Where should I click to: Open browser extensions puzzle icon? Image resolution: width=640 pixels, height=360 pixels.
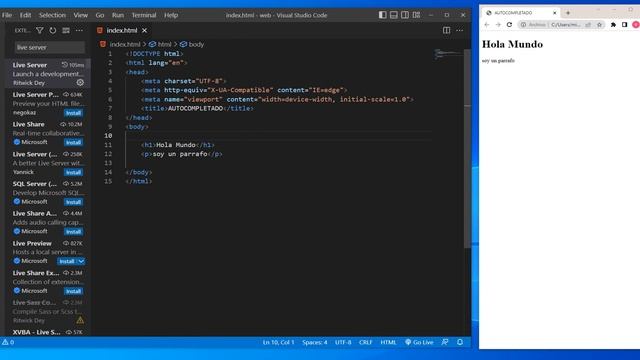click(613, 24)
